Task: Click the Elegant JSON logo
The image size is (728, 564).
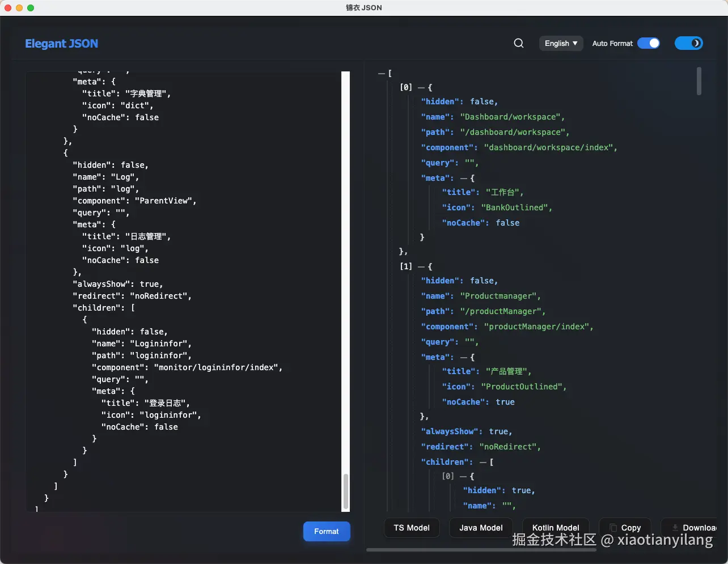Action: coord(61,44)
